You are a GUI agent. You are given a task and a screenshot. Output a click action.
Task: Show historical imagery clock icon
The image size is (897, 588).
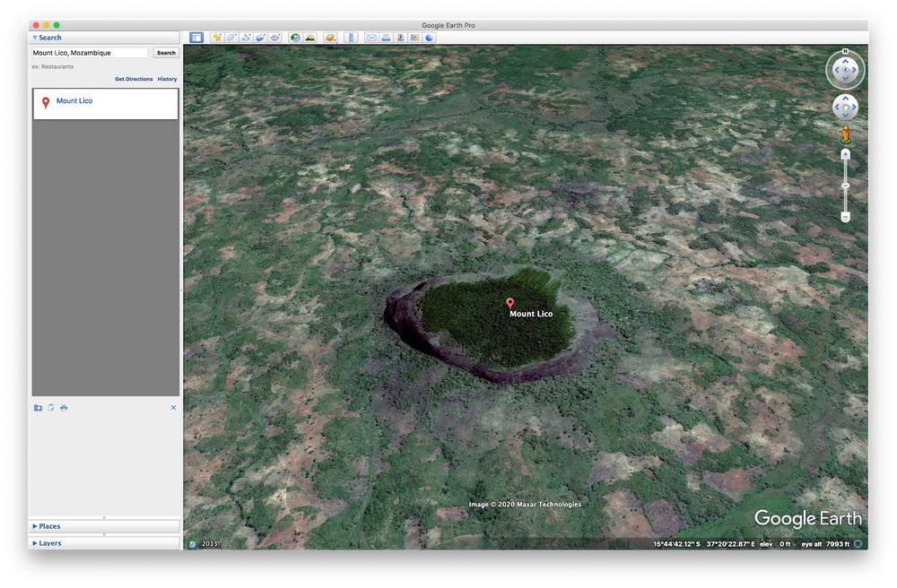click(295, 38)
